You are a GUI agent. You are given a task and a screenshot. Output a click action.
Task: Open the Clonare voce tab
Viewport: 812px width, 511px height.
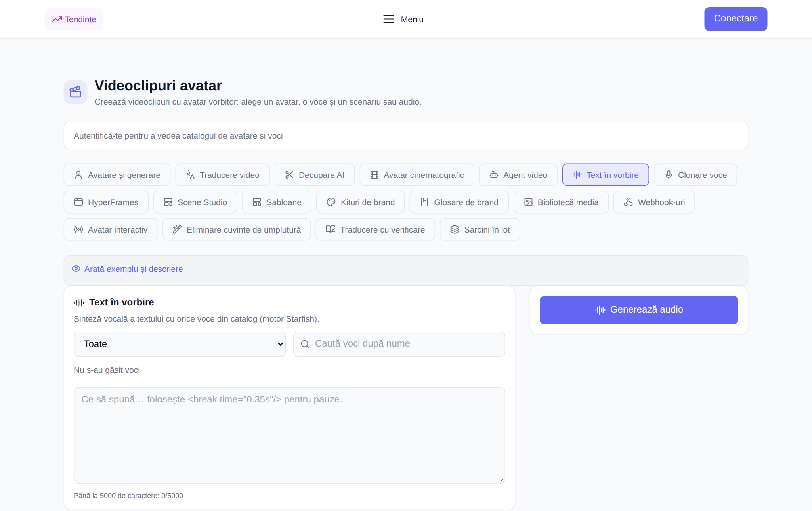(695, 175)
